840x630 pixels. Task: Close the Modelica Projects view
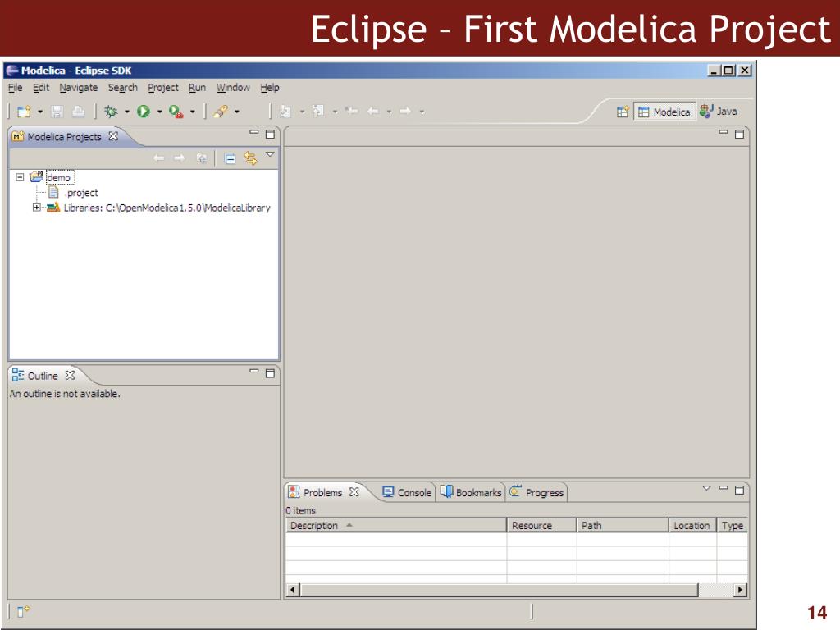113,136
